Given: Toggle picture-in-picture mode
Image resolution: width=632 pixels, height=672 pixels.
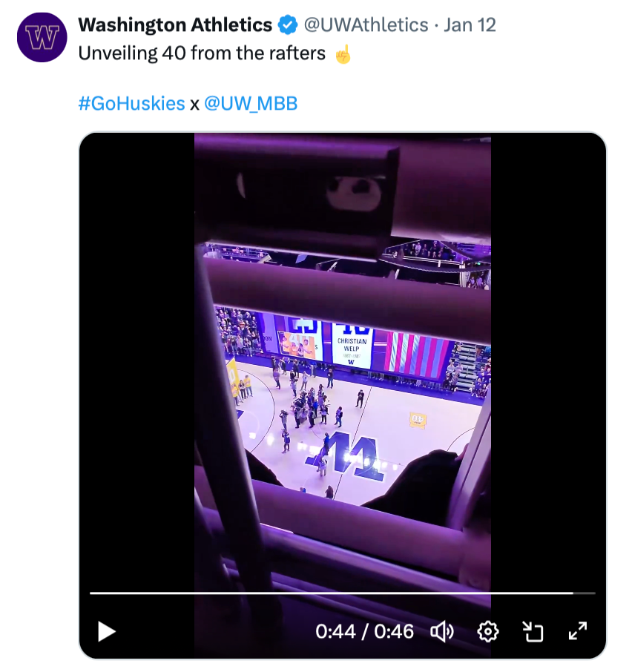Looking at the screenshot, I should [533, 631].
